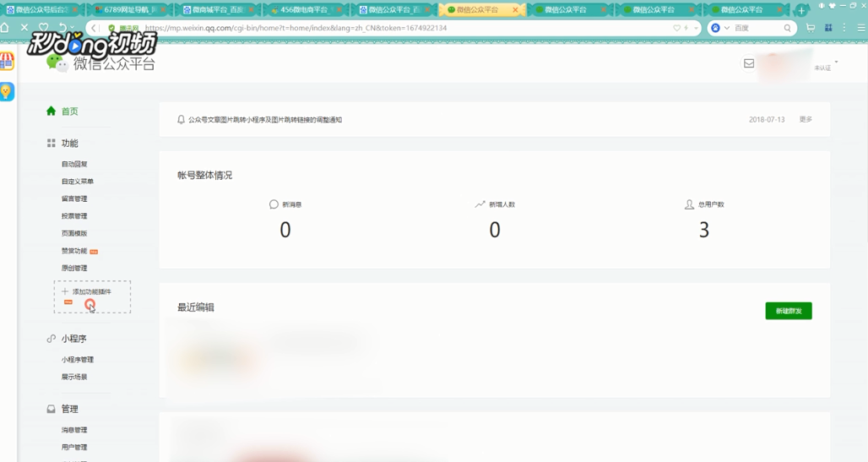Viewport: 868px width, 462px height.
Task: Expand the address bar history dropdown arrow
Action: click(696, 28)
